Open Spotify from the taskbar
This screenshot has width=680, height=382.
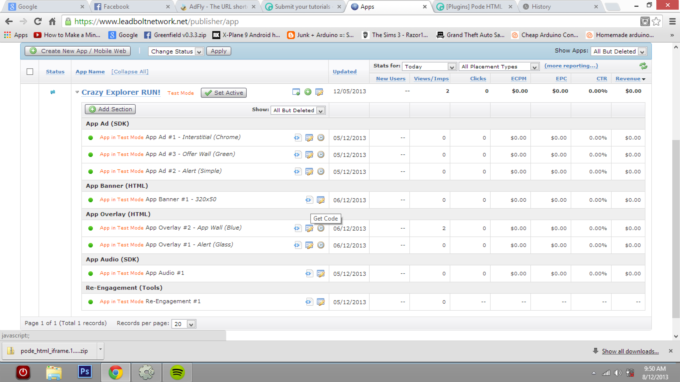(177, 372)
